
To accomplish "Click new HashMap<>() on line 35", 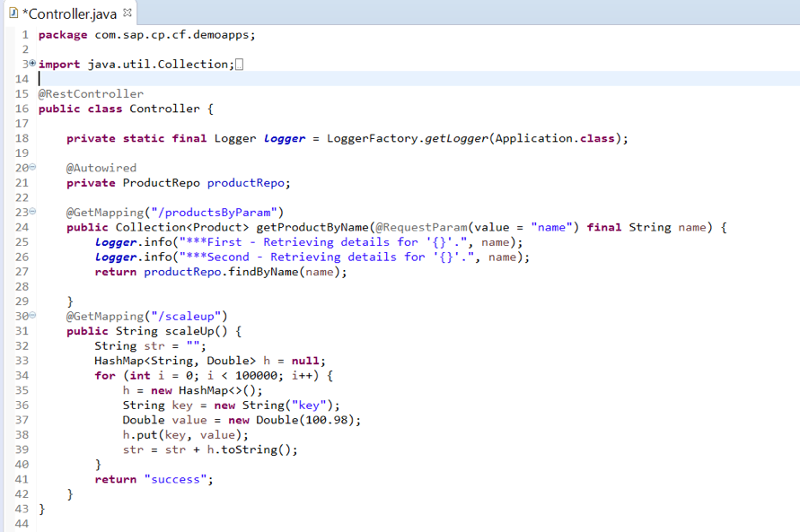I will pos(203,390).
